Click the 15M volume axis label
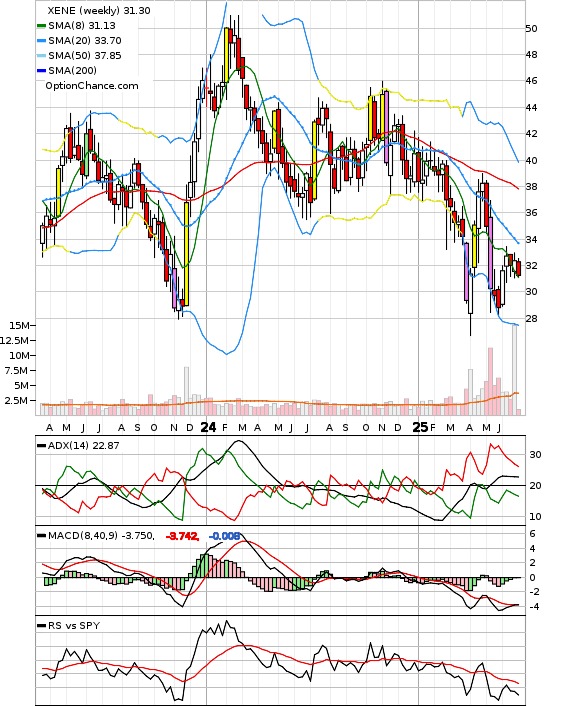This screenshot has height=706, width=566. pos(19,325)
